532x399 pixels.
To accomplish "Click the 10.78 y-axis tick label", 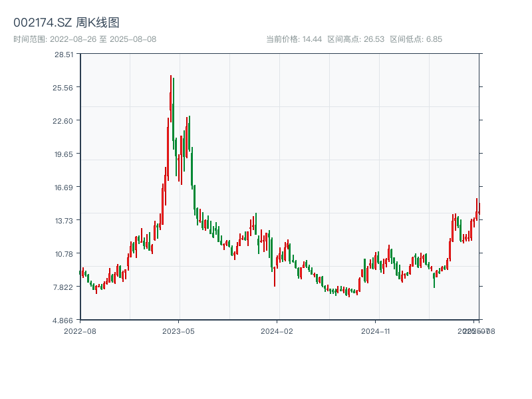I will (65, 255).
